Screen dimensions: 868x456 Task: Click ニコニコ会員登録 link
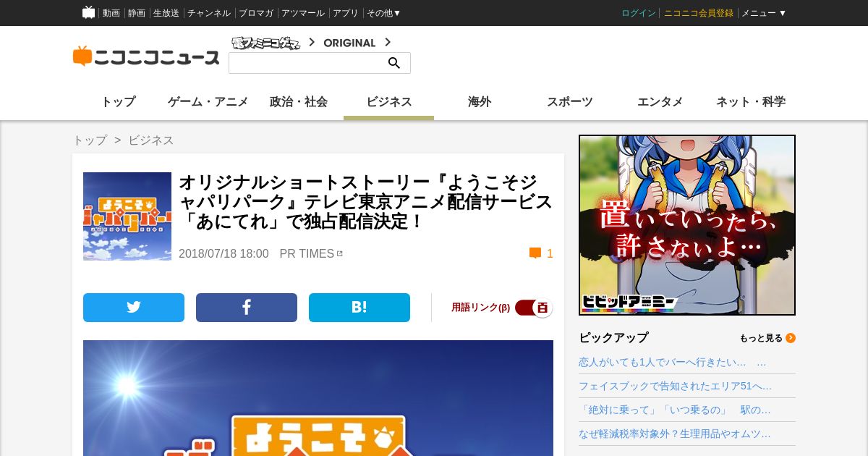coord(699,13)
